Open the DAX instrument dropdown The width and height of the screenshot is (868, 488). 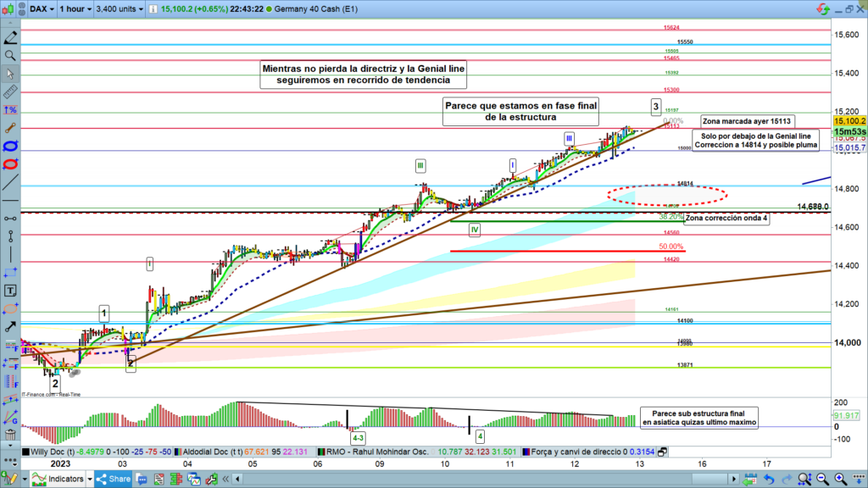(41, 10)
